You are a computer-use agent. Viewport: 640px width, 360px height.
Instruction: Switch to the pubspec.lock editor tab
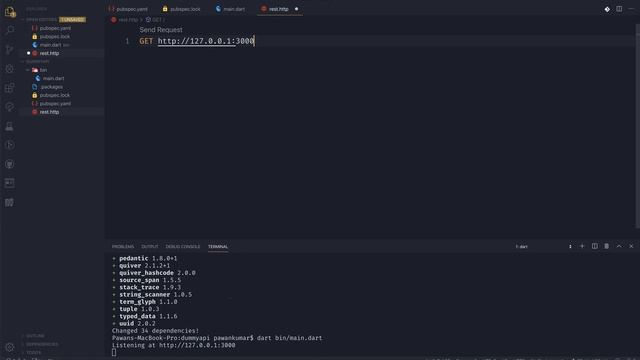pyautogui.click(x=181, y=9)
